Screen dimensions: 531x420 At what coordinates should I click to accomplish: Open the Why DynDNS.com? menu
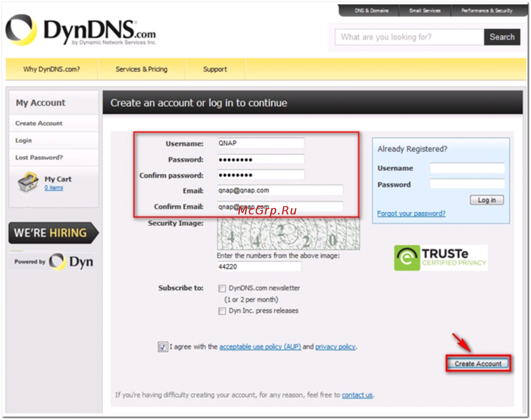click(x=52, y=69)
